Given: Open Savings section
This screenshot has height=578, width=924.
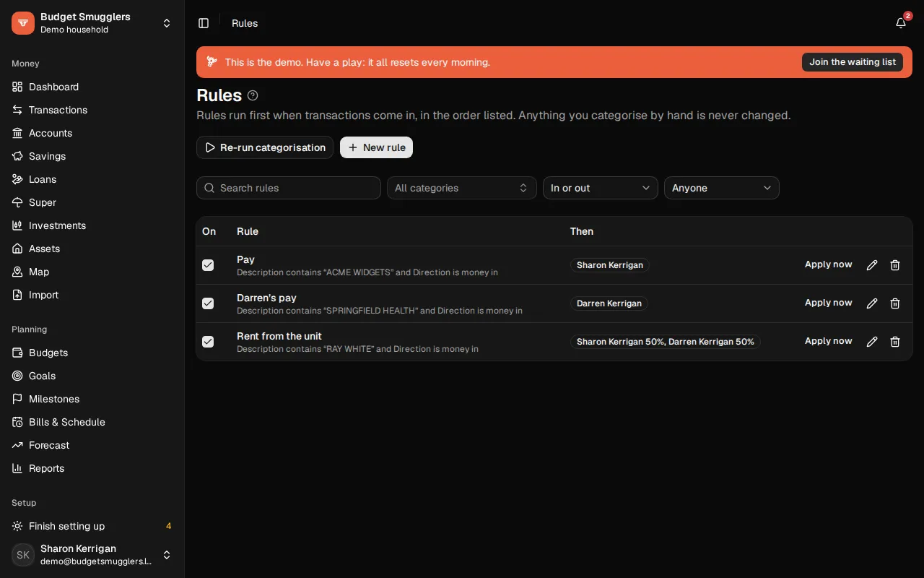Looking at the screenshot, I should pos(92,156).
